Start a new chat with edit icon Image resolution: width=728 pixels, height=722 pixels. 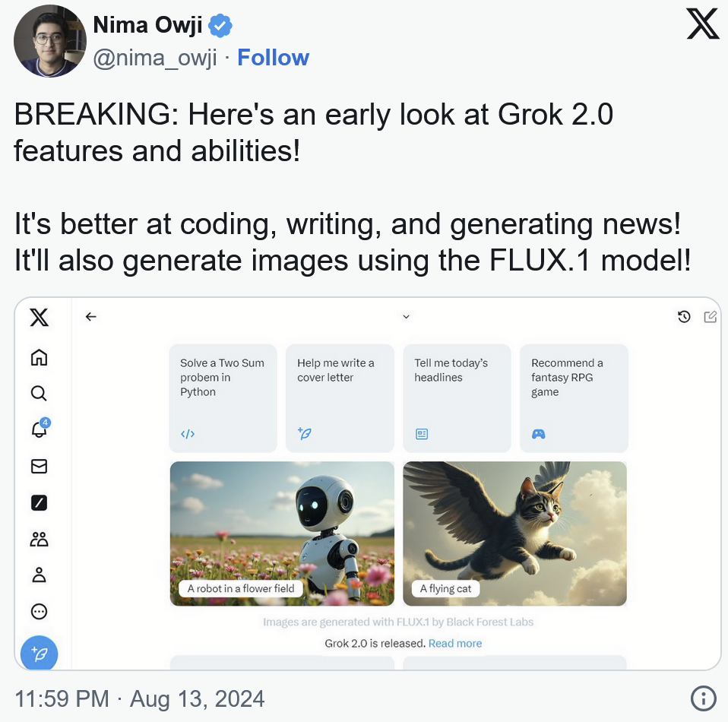(710, 317)
